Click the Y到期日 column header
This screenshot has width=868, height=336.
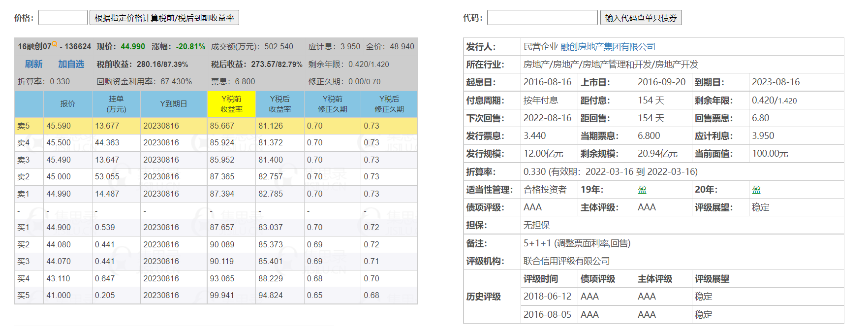(x=173, y=104)
